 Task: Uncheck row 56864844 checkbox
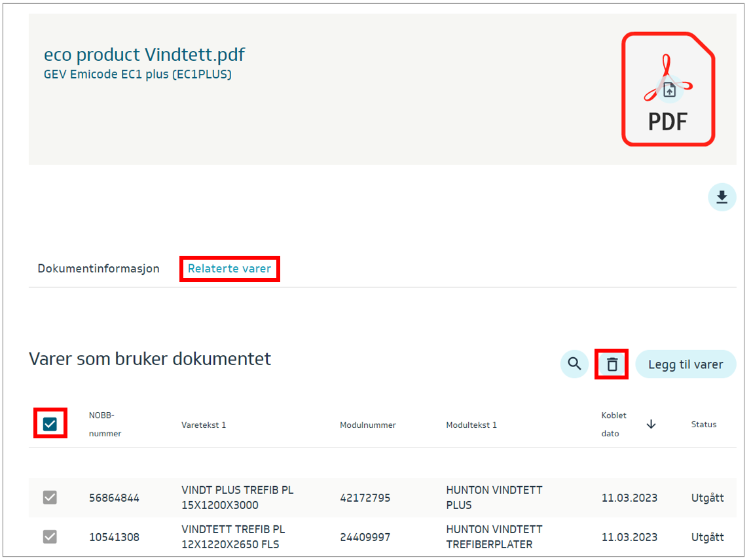click(50, 497)
